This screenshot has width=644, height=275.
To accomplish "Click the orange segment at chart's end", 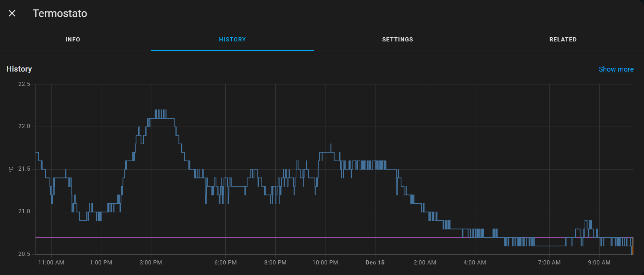I will (x=632, y=250).
